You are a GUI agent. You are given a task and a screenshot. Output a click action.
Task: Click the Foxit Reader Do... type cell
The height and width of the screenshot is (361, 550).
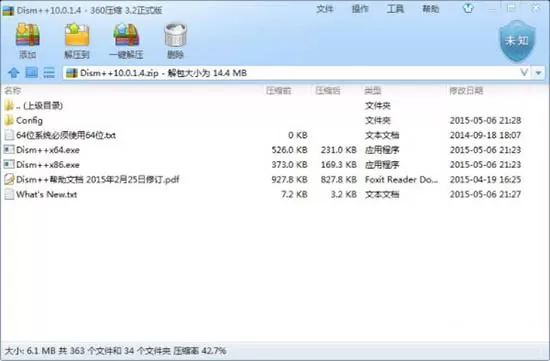(401, 179)
